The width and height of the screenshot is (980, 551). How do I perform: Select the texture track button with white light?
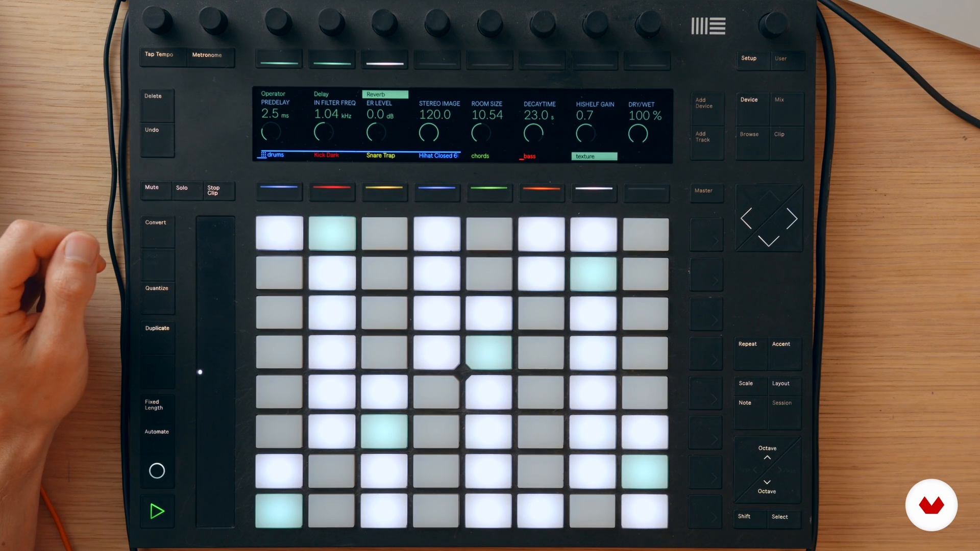(x=594, y=193)
